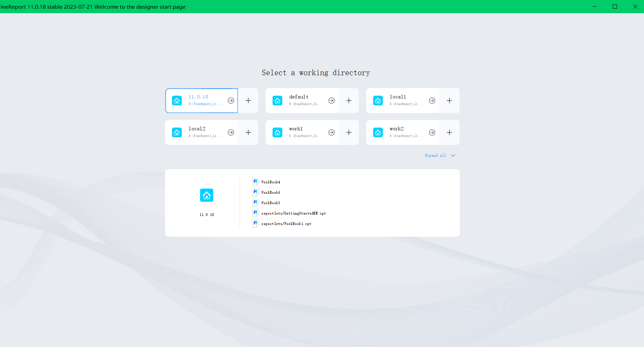Open the 11.0.18 directory arrow icon
644x347 pixels.
click(231, 101)
